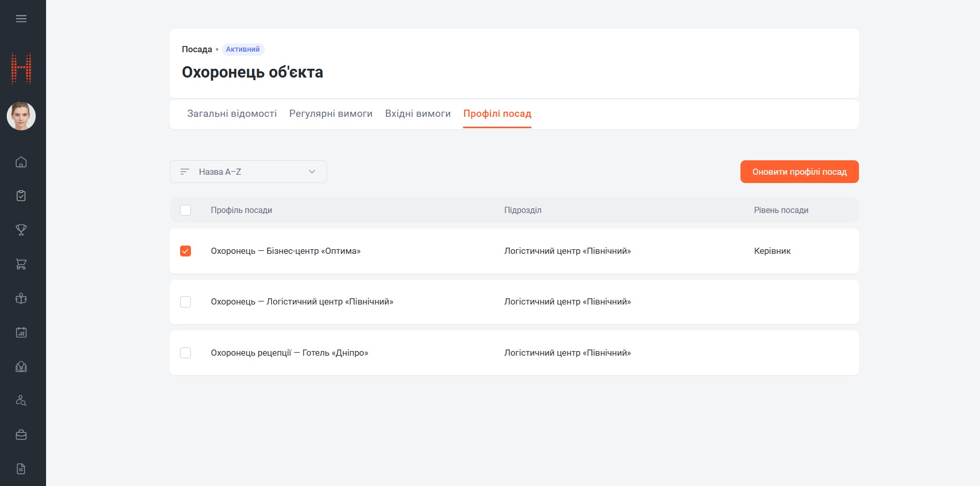Check Охоронець — Логістичний центр «Північний» checkbox

[x=185, y=302]
